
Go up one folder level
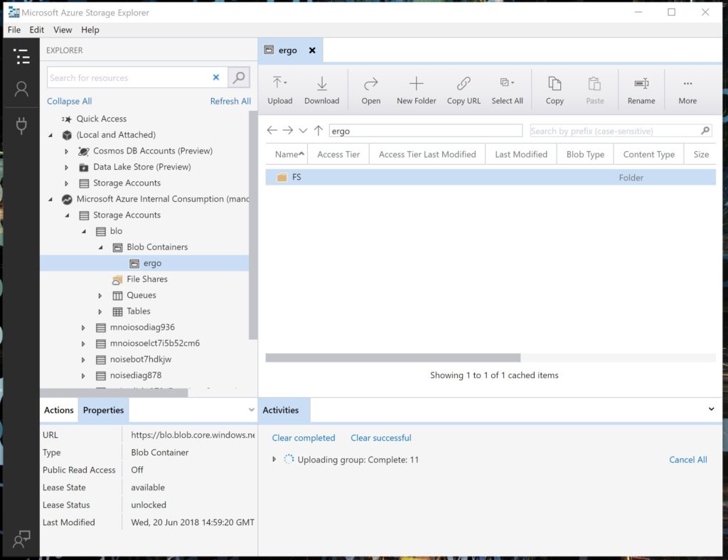[318, 130]
